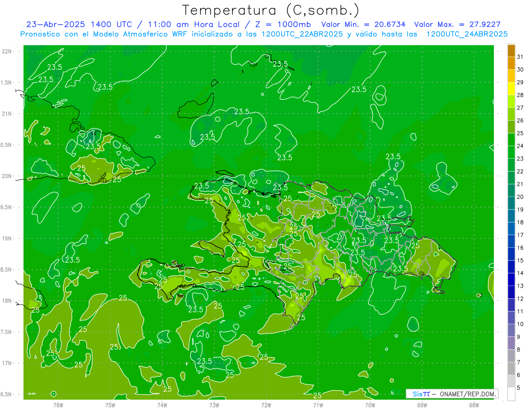Pick the colorbar swatch between 21 and 22
The height and width of the screenshot is (411, 532).
click(x=511, y=178)
